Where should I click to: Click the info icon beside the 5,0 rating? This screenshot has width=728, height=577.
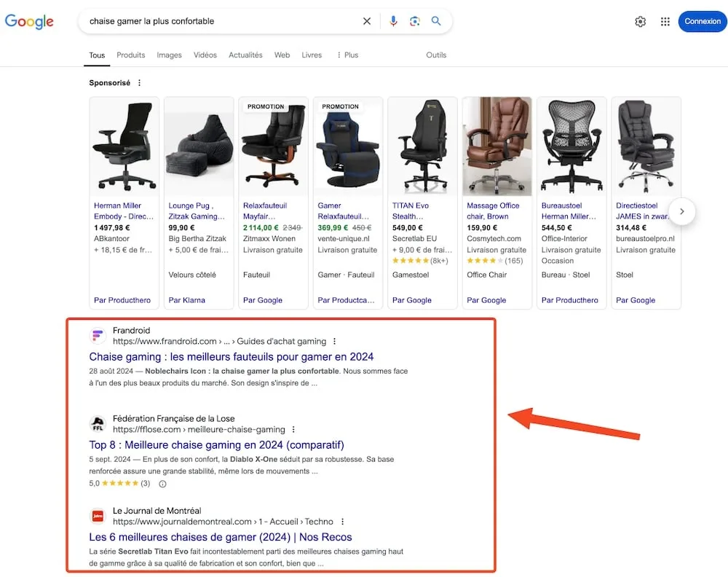[162, 484]
